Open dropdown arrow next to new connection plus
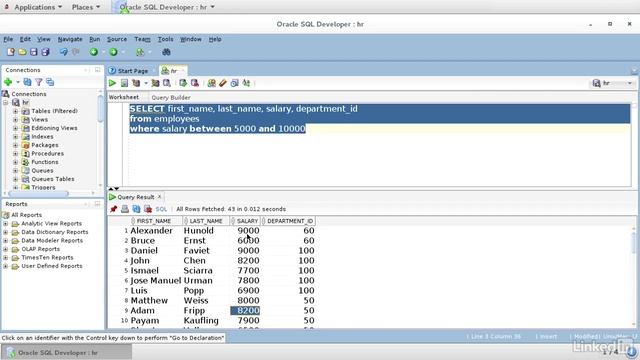Image resolution: width=640 pixels, height=360 pixels. tap(18, 82)
